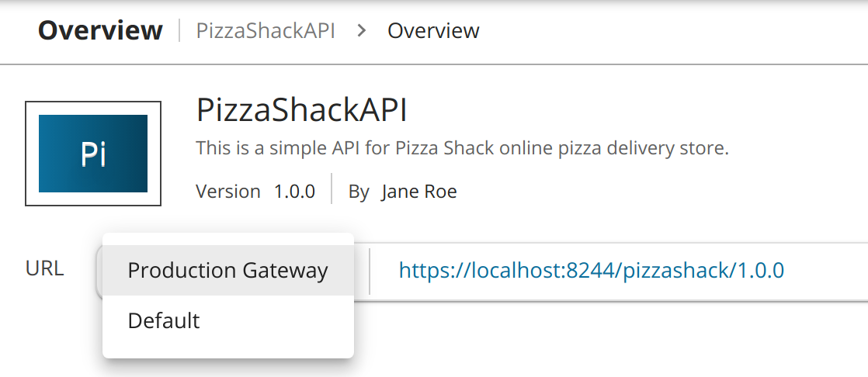Click the blue Pi API thumbnail icon
The image size is (868, 377).
(93, 154)
